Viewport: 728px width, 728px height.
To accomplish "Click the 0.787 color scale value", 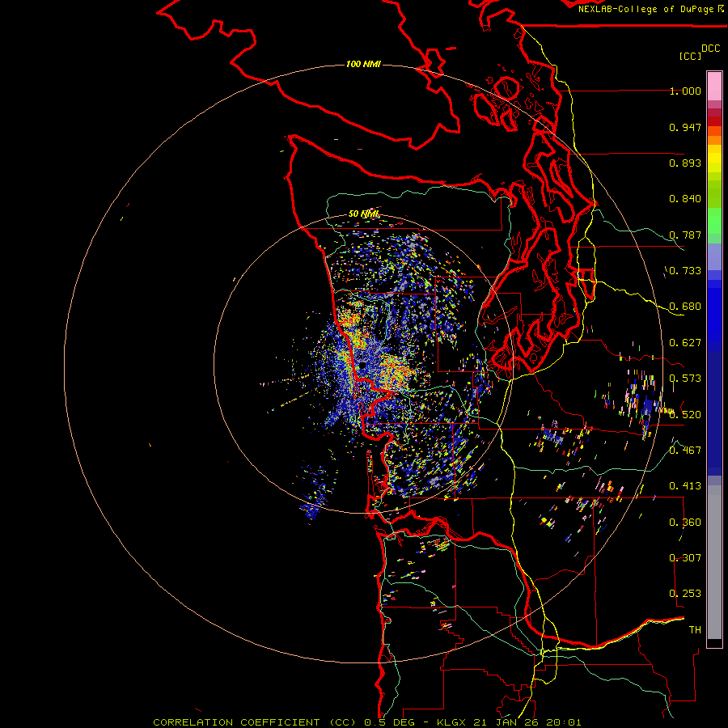I will pos(685,235).
